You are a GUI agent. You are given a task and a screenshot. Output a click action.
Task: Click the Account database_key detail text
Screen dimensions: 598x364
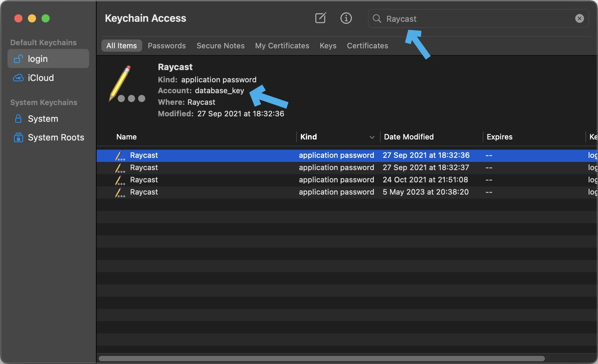click(201, 90)
